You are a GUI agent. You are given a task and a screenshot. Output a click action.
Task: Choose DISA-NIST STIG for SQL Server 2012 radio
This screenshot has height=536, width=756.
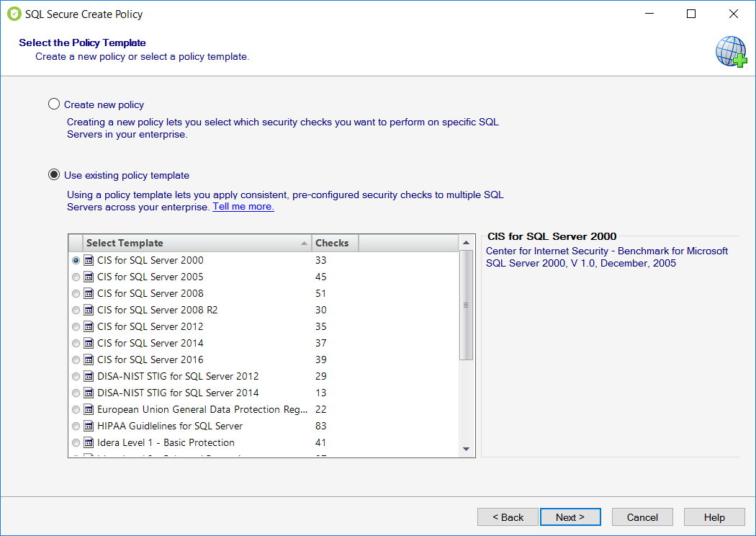[76, 376]
